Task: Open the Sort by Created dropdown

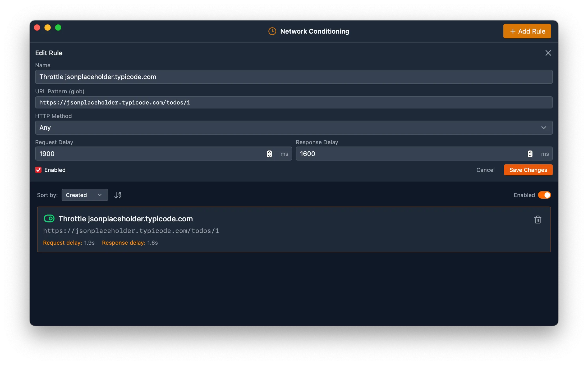Action: point(85,195)
